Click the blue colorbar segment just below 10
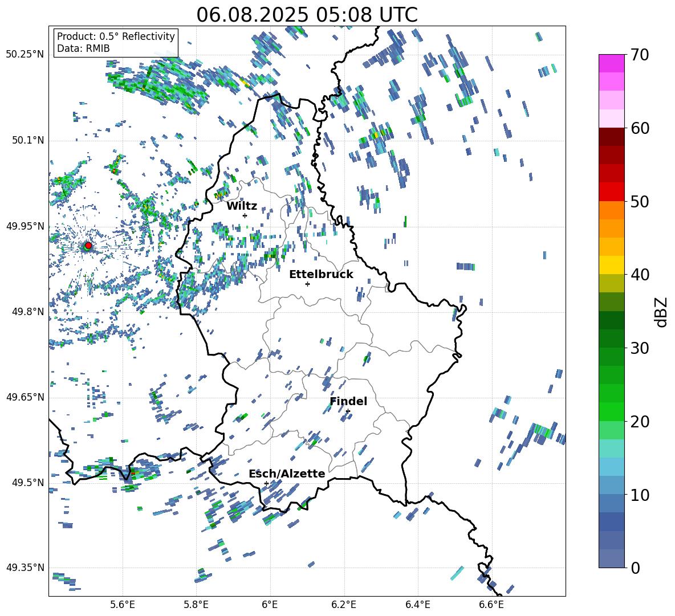Image resolution: width=675 pixels, height=616 pixels. pyautogui.click(x=612, y=503)
